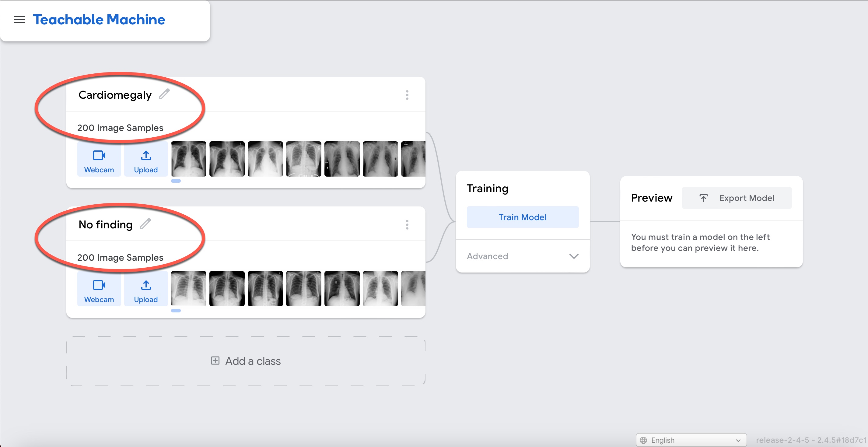The image size is (868, 447).
Task: Click pencil icon beside No finding
Action: [145, 224]
